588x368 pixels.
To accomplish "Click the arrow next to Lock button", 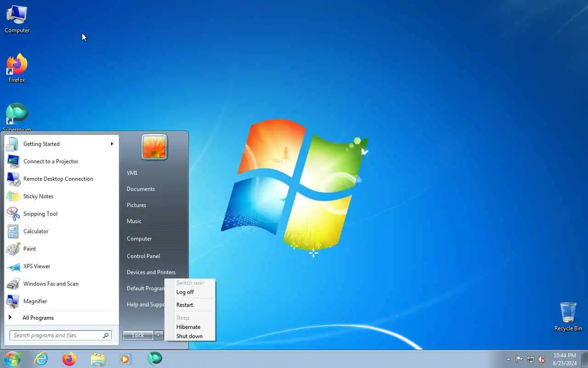I will click(158, 335).
